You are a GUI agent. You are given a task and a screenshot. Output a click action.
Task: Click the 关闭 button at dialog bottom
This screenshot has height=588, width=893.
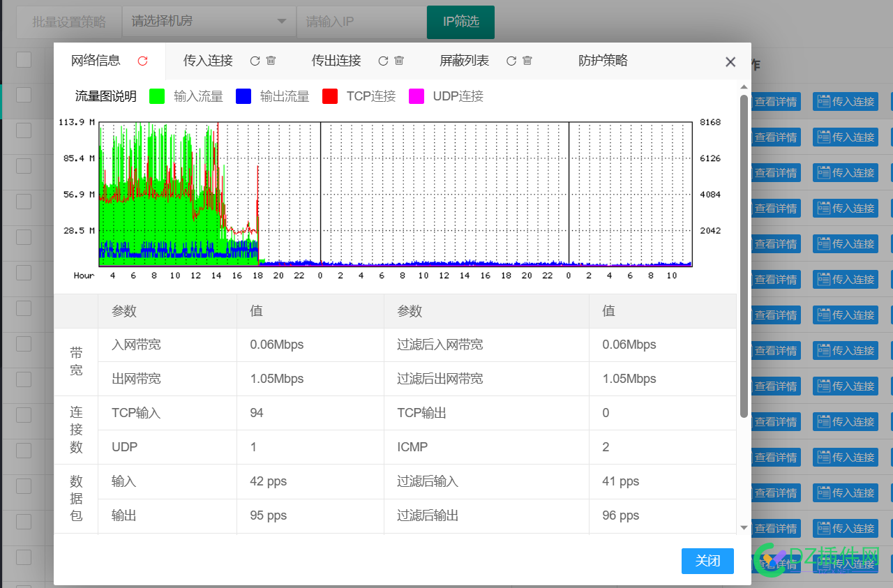coord(707,561)
